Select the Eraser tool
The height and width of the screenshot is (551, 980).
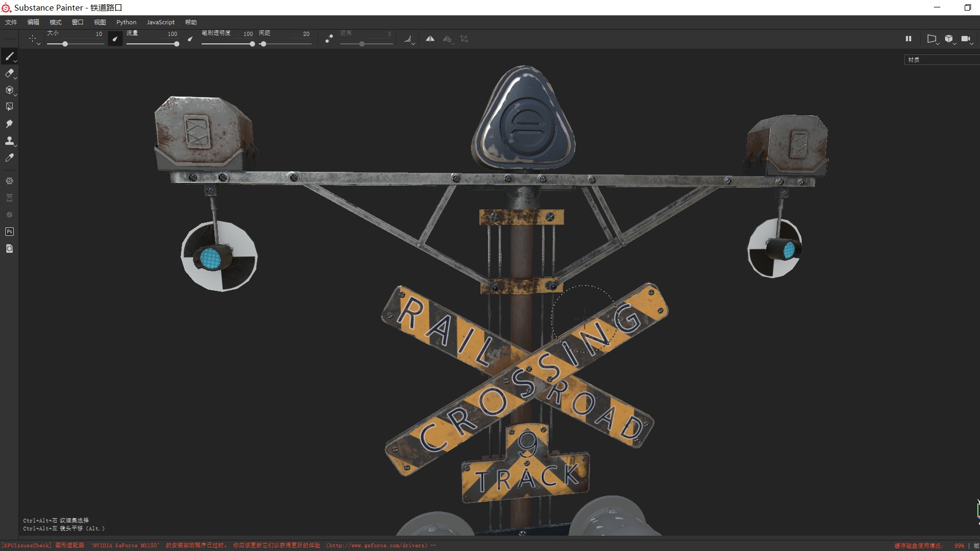(x=10, y=74)
